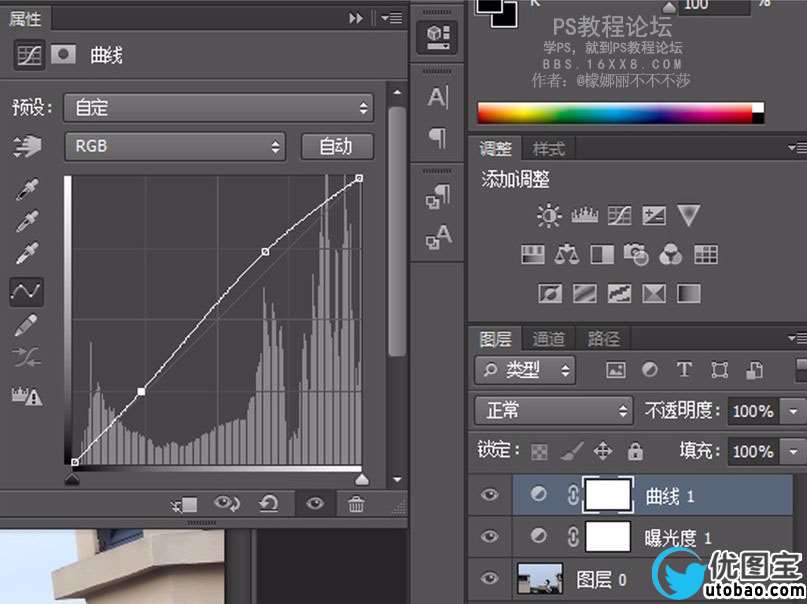The height and width of the screenshot is (604, 807).
Task: Open the blend mode 正常 dropdown
Action: [x=553, y=411]
